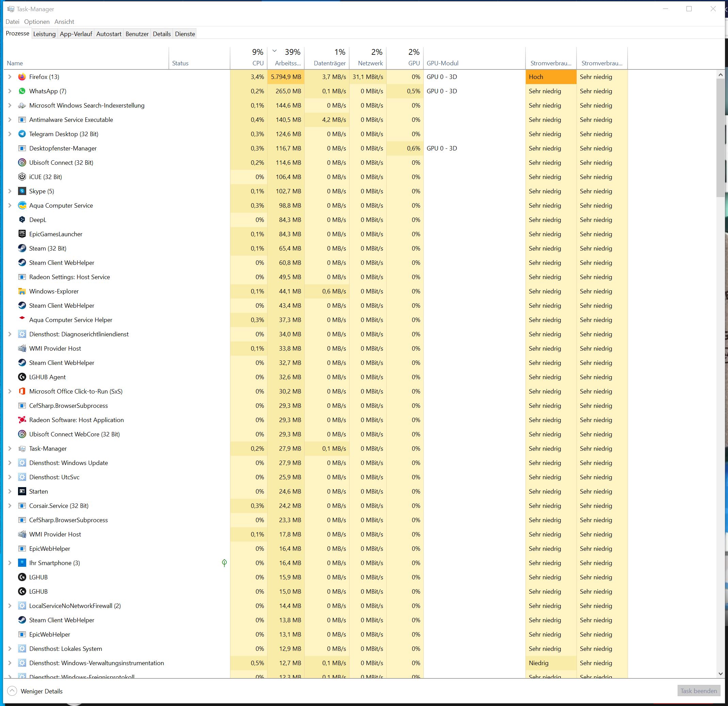Click the scrollbar down arrow
This screenshot has height=706, width=728.
pos(721,674)
